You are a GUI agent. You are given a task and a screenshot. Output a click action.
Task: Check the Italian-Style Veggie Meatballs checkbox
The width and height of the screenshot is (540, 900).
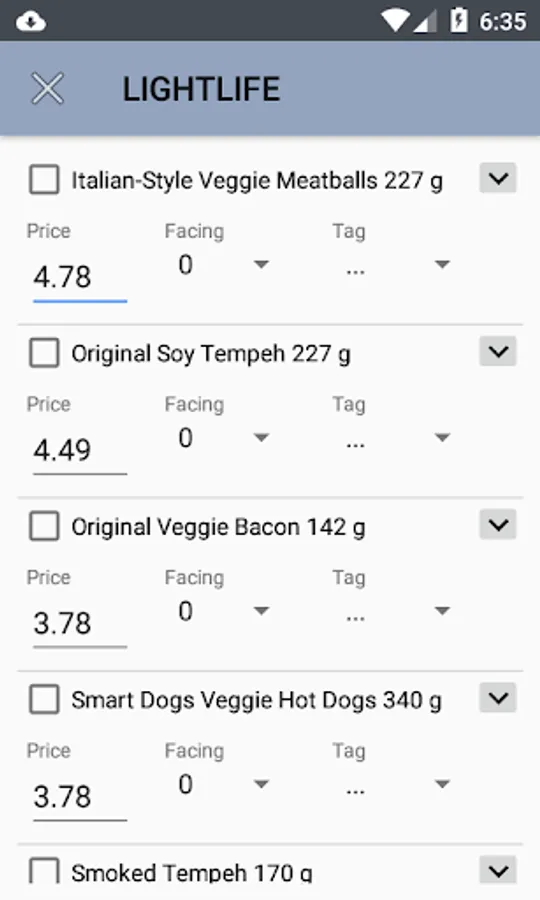click(44, 180)
